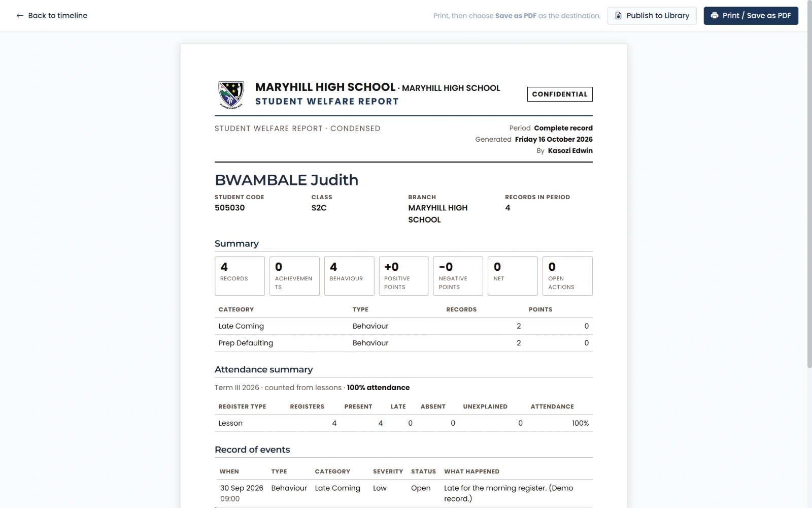
Task: Click 'Late for the morning register' description
Action: (509, 493)
